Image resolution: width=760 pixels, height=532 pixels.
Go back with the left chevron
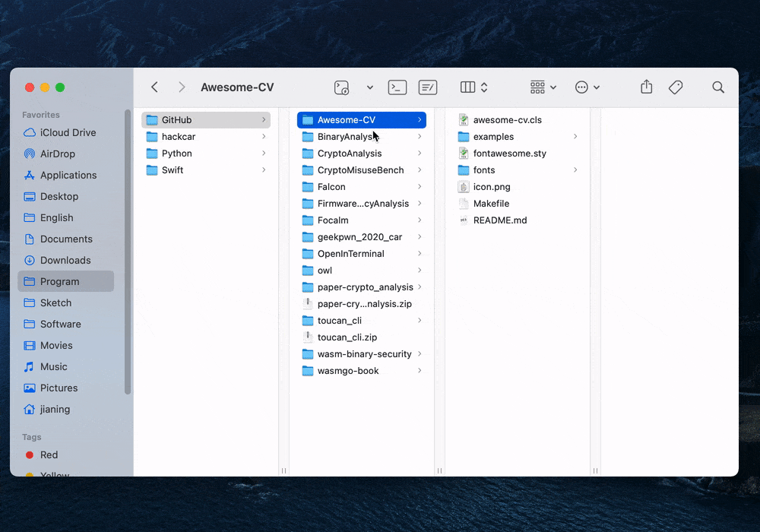point(155,87)
